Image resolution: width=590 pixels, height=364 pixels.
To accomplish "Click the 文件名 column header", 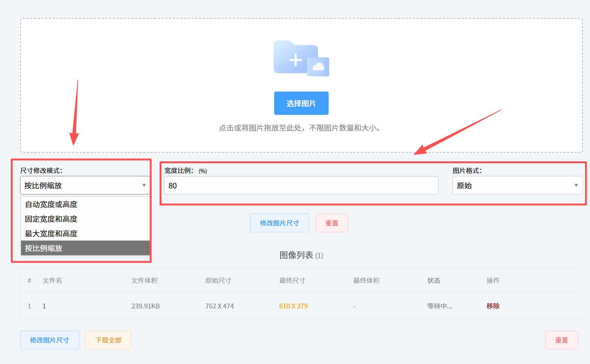I will point(52,280).
